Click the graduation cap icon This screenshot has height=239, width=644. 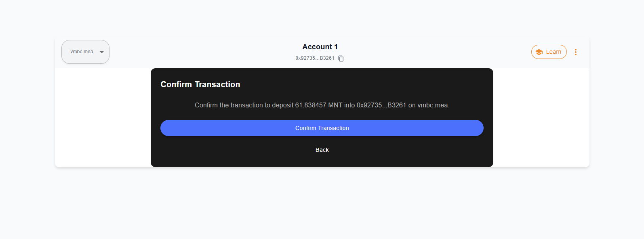pyautogui.click(x=539, y=52)
